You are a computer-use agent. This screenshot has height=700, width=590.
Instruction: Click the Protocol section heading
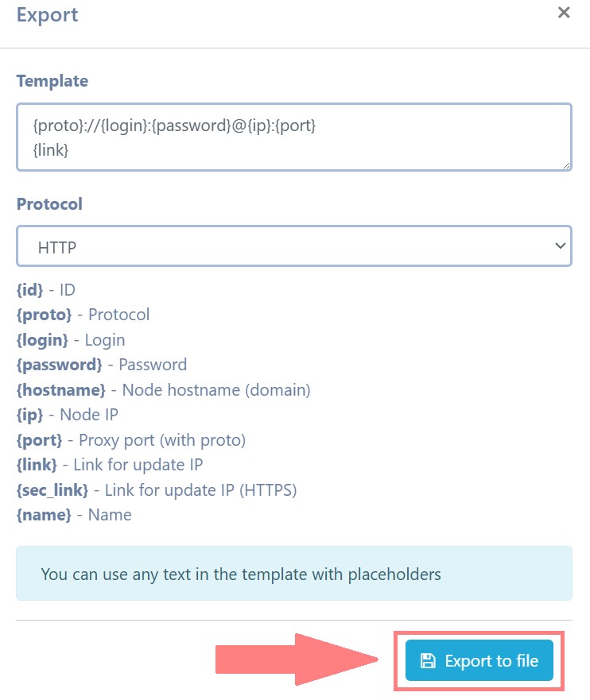(49, 203)
